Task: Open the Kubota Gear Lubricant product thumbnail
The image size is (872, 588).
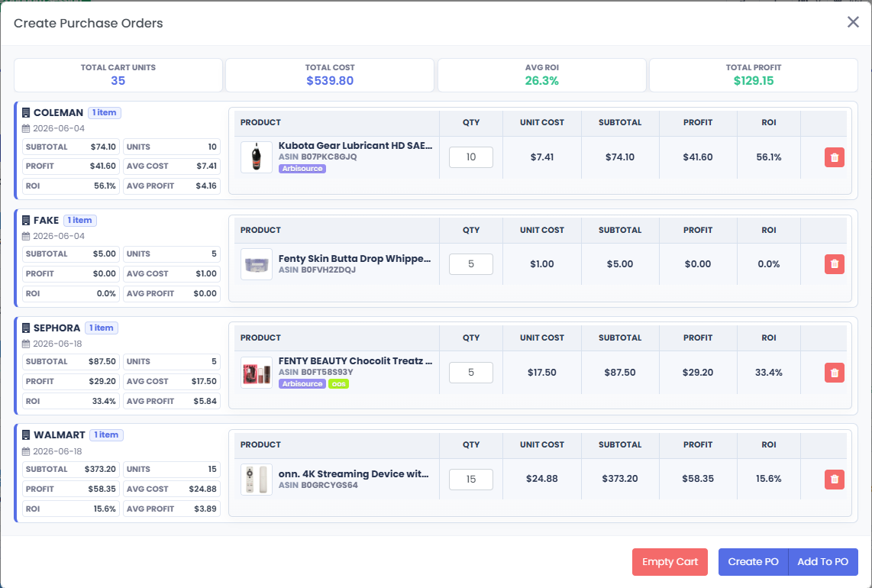Action: coord(257,157)
